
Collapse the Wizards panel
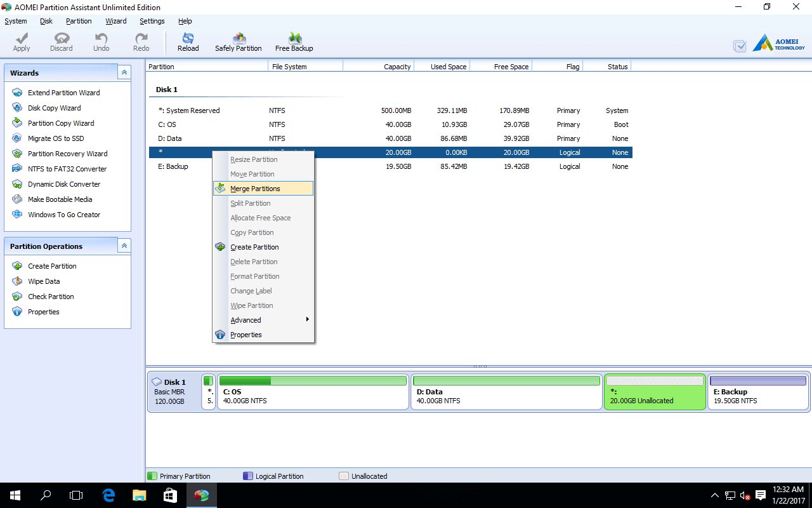tap(124, 72)
